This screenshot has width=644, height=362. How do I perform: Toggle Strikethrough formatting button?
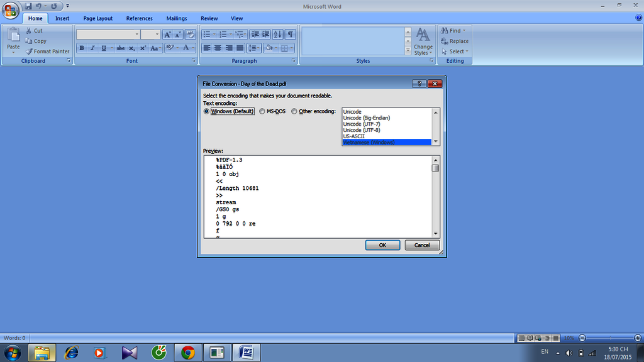[x=120, y=48]
